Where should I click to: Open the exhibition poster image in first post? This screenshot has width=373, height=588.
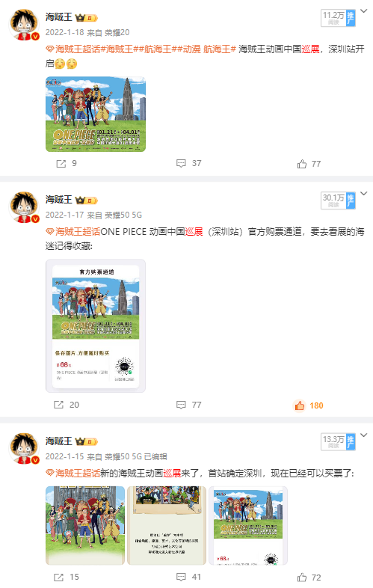(96, 114)
